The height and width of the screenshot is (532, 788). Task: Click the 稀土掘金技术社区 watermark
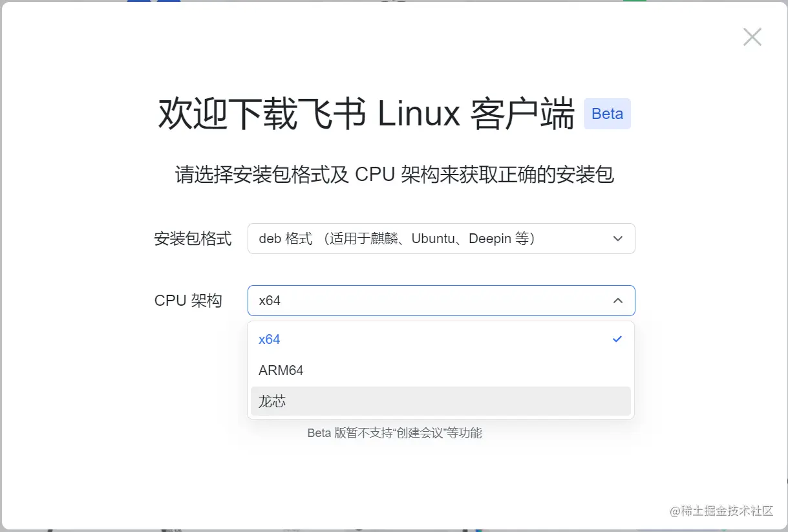(721, 511)
